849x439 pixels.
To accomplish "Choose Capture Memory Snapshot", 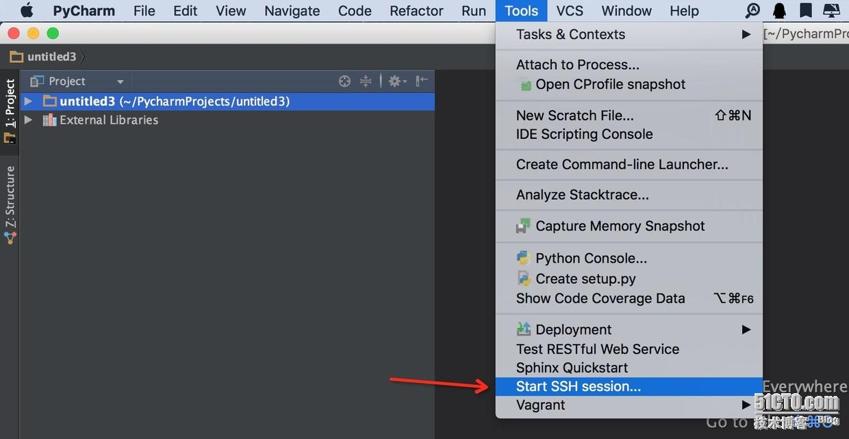I will coord(629,226).
